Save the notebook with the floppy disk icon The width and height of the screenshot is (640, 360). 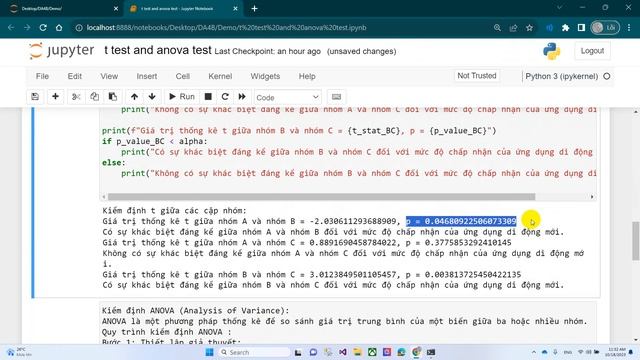point(35,97)
